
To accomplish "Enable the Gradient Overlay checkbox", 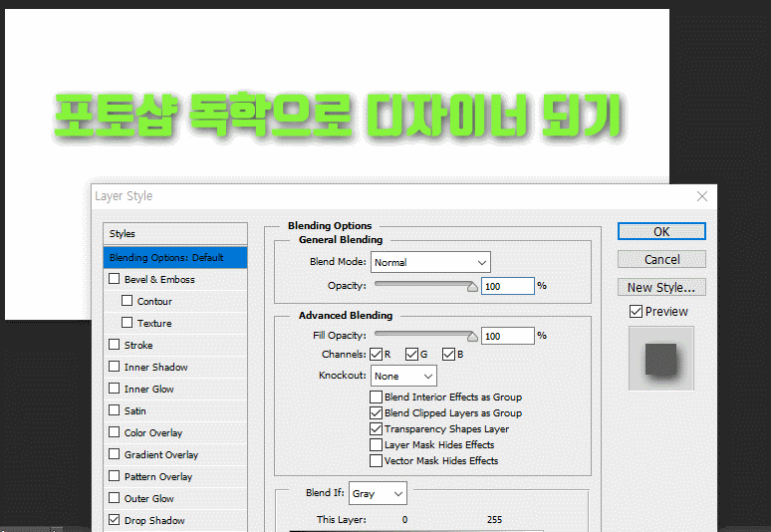I will [x=115, y=454].
